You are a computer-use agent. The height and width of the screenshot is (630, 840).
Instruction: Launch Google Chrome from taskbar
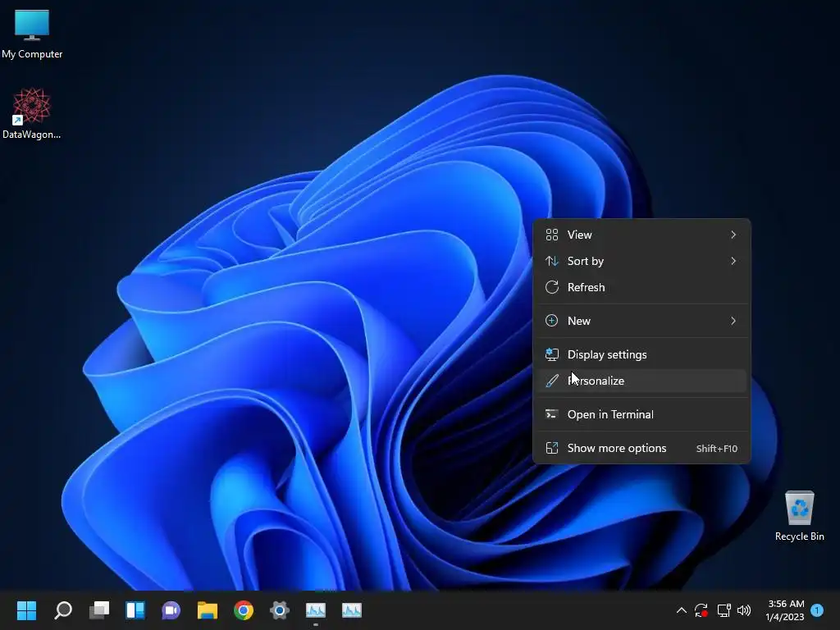pos(243,610)
